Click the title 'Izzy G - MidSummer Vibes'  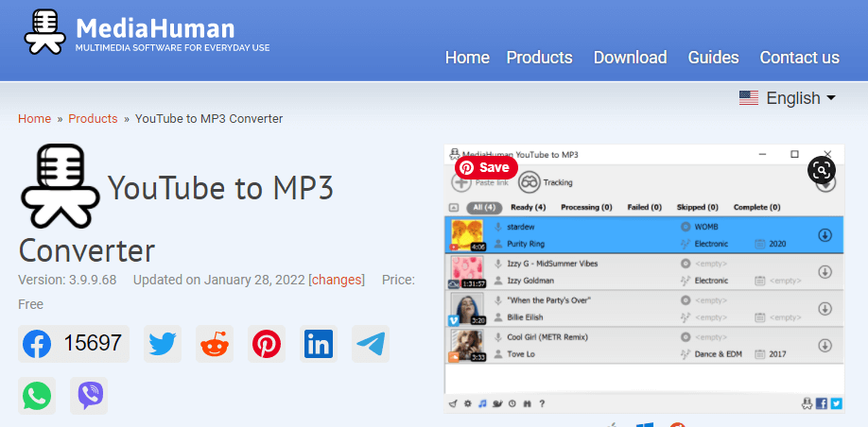point(552,264)
